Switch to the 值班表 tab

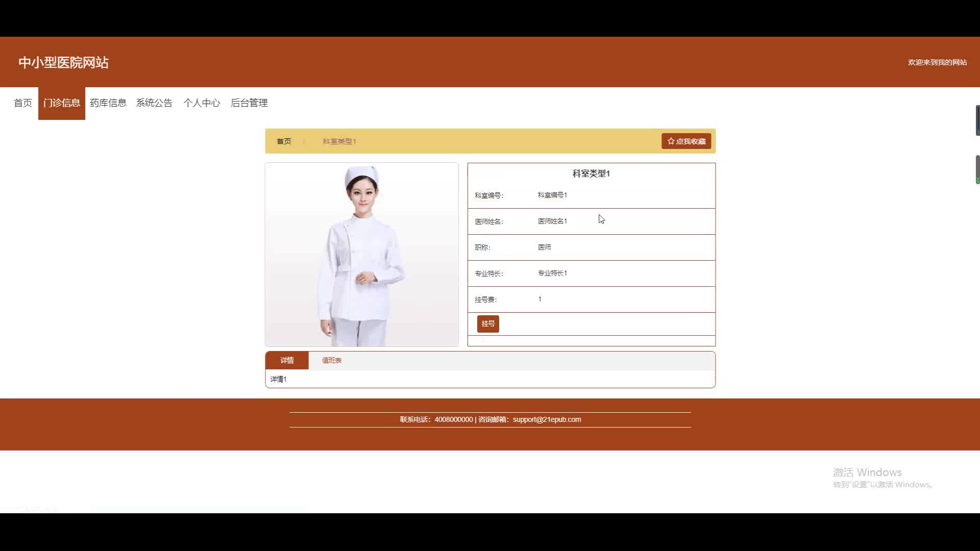332,360
